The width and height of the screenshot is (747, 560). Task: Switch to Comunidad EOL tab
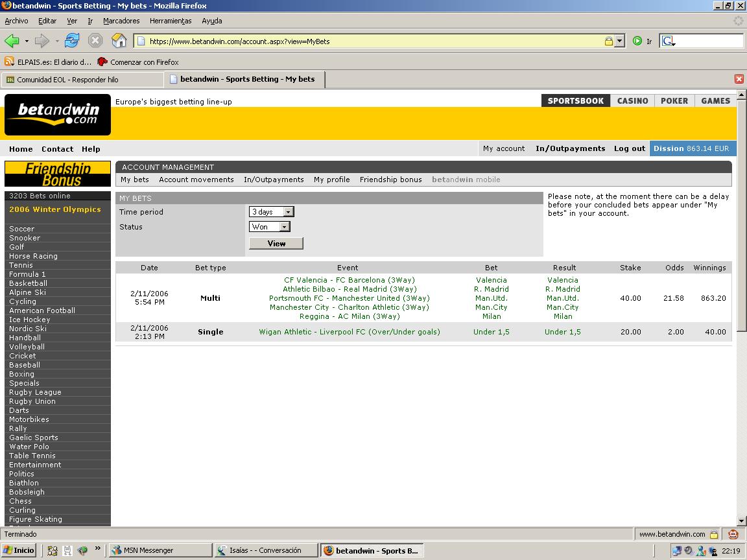pyautogui.click(x=82, y=80)
